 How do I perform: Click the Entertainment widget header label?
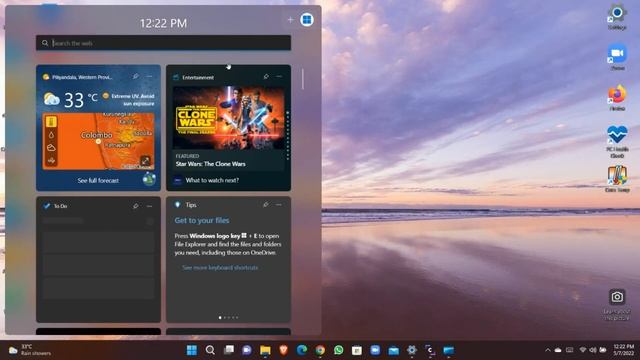pos(198,77)
